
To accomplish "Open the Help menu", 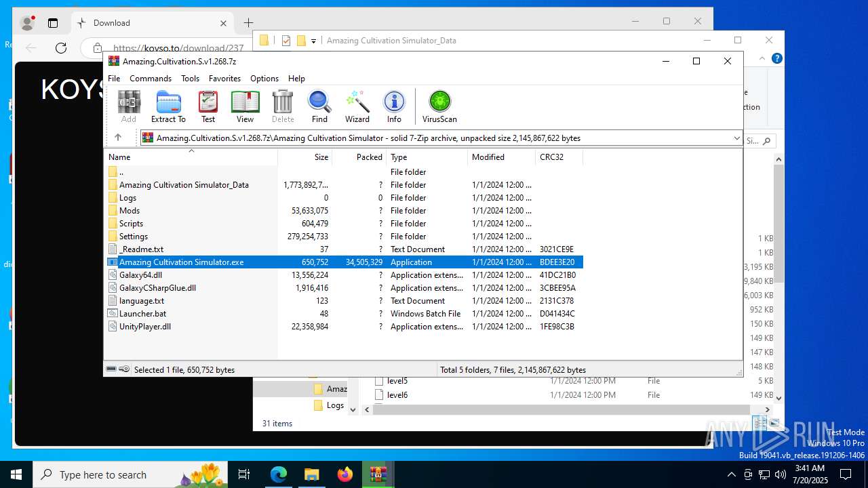I will click(x=296, y=79).
